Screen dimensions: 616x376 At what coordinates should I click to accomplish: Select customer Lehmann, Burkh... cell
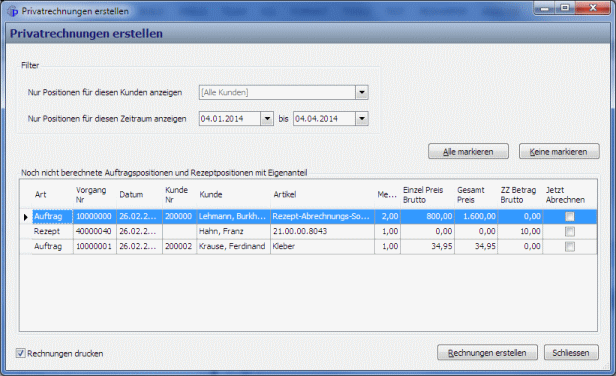tap(233, 216)
